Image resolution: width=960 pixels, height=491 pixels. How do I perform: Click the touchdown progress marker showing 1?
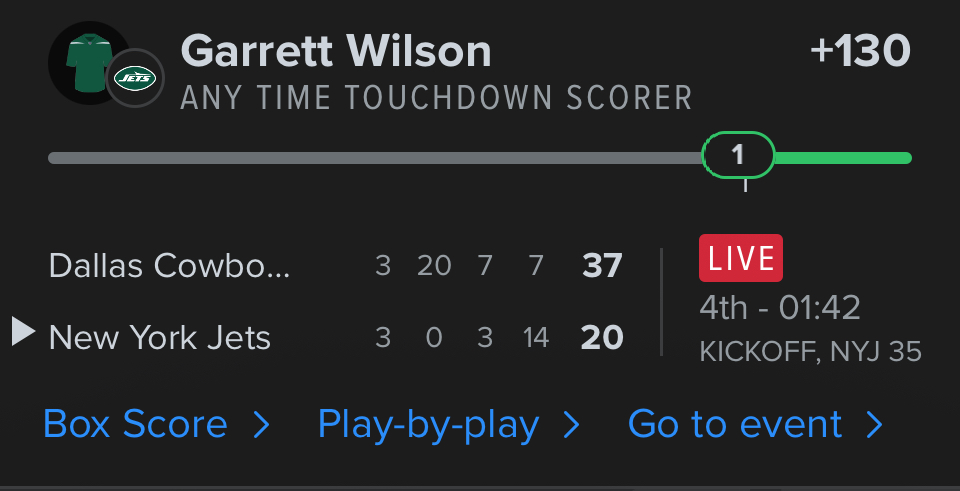738,156
